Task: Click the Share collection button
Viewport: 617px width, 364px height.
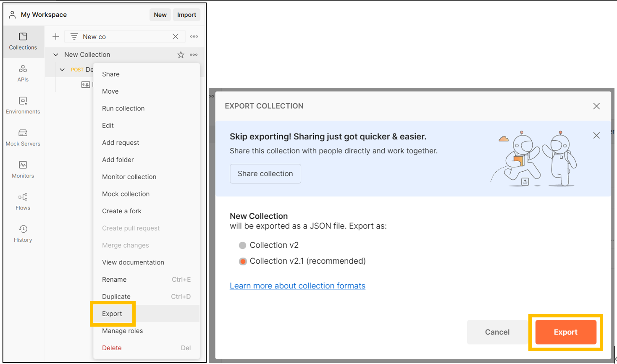Action: 265,174
